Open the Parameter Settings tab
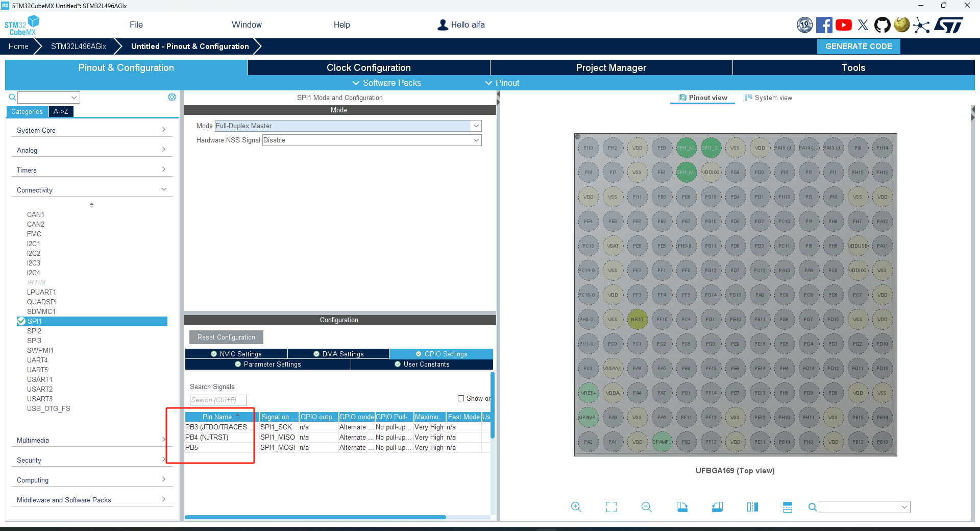The height and width of the screenshot is (531, 980). pyautogui.click(x=268, y=364)
